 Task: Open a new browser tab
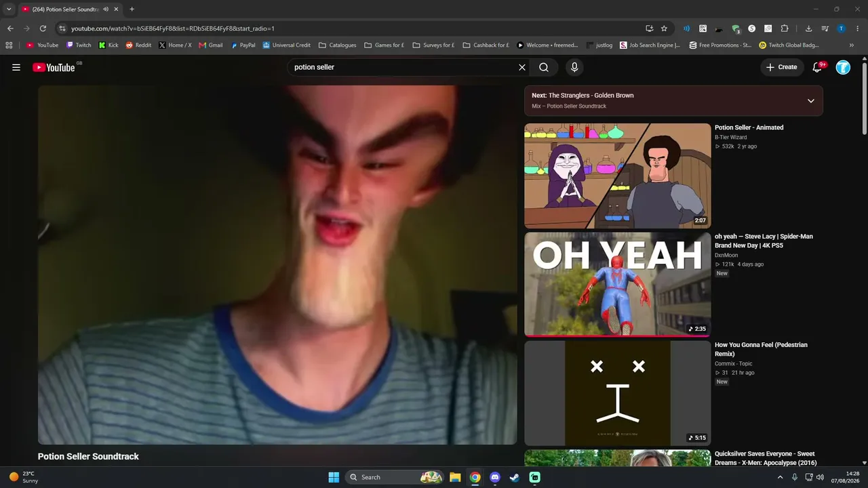click(132, 9)
